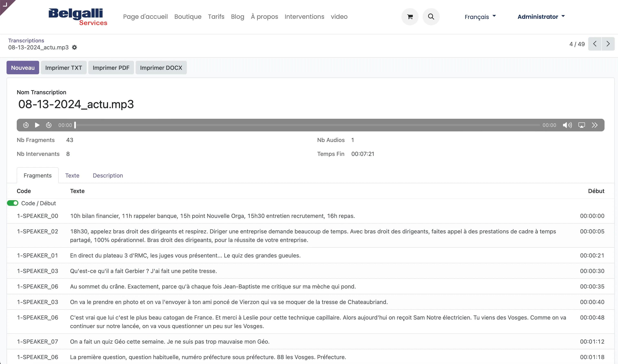Viewport: 618px width, 364px height.
Task: Toggle the Code/Début switch on
Action: coord(13,203)
